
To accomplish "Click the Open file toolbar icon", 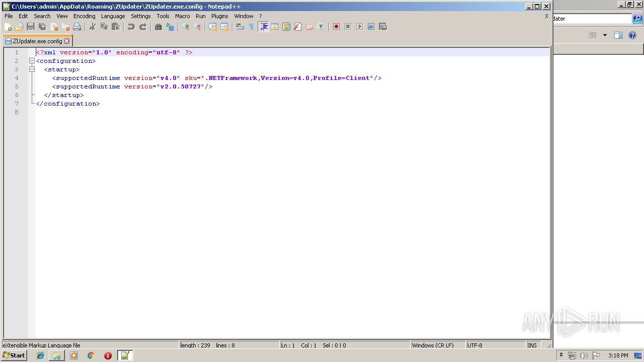I will pos(19,27).
